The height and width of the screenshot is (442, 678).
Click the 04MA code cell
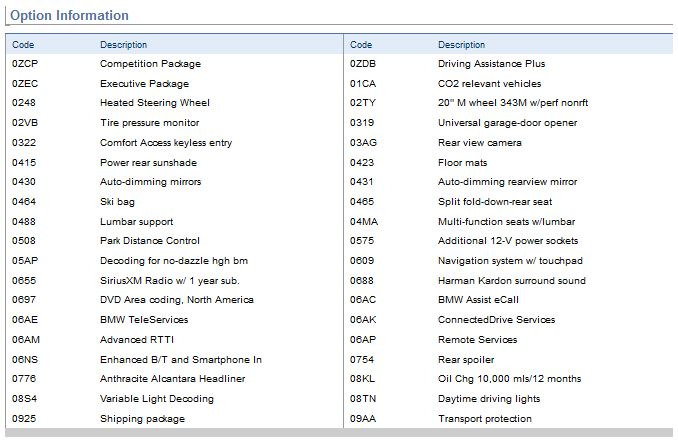(364, 222)
